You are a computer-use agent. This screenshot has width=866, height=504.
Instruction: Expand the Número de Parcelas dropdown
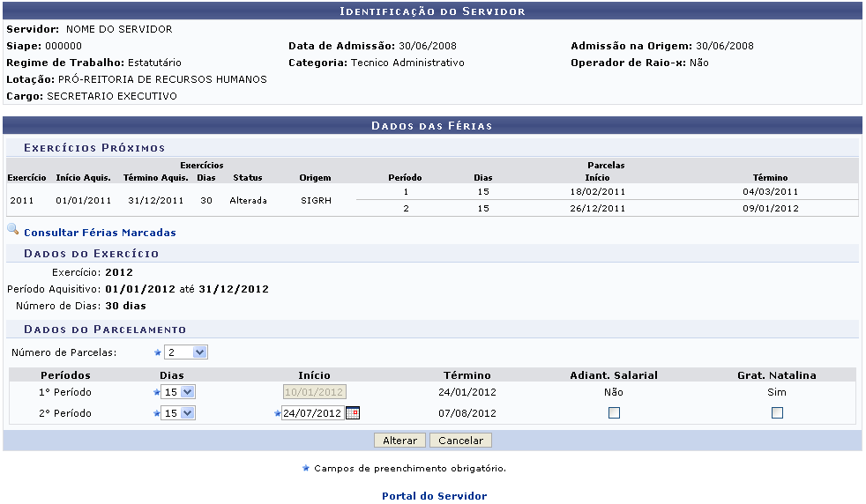(x=186, y=352)
